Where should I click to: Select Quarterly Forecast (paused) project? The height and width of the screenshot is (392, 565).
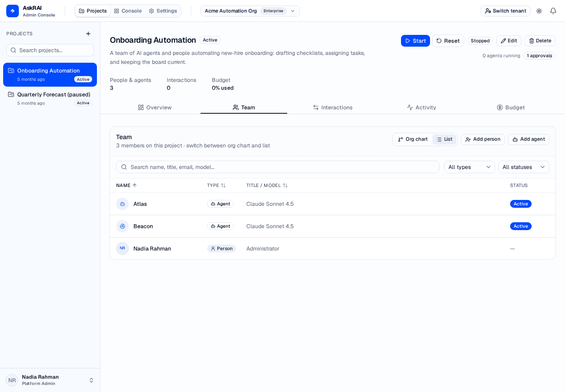point(50,98)
